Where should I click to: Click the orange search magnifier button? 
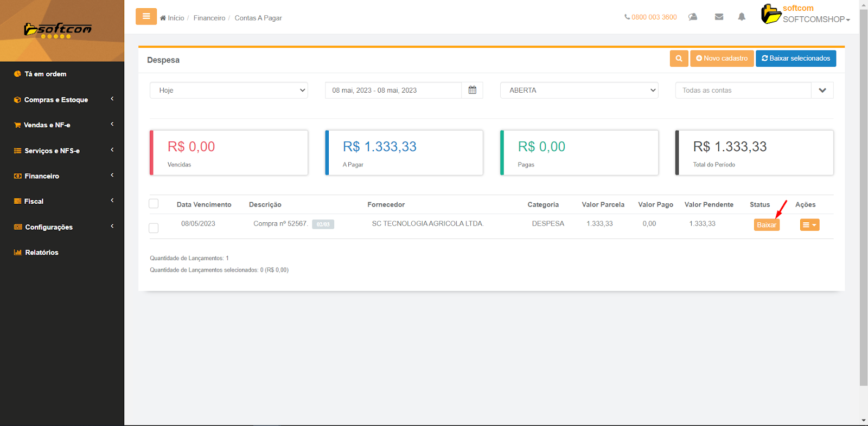coord(679,59)
